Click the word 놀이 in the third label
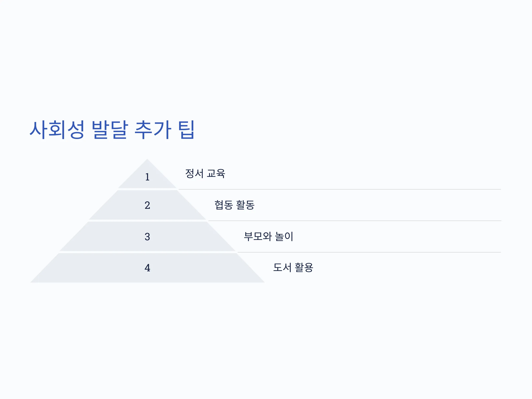Image resolution: width=532 pixels, height=399 pixels. (284, 236)
